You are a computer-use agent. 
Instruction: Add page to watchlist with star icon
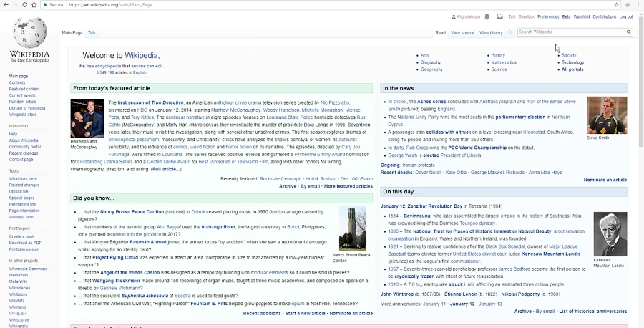pos(509,32)
